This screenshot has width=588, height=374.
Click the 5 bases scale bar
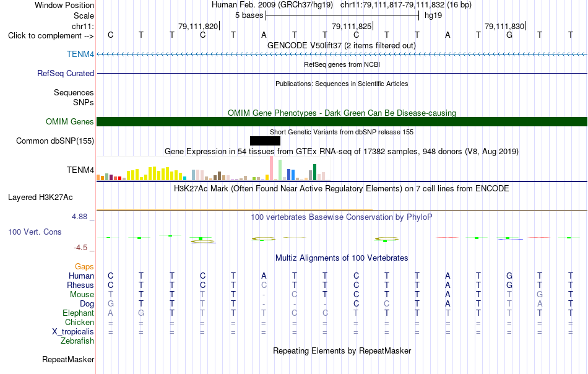click(342, 15)
